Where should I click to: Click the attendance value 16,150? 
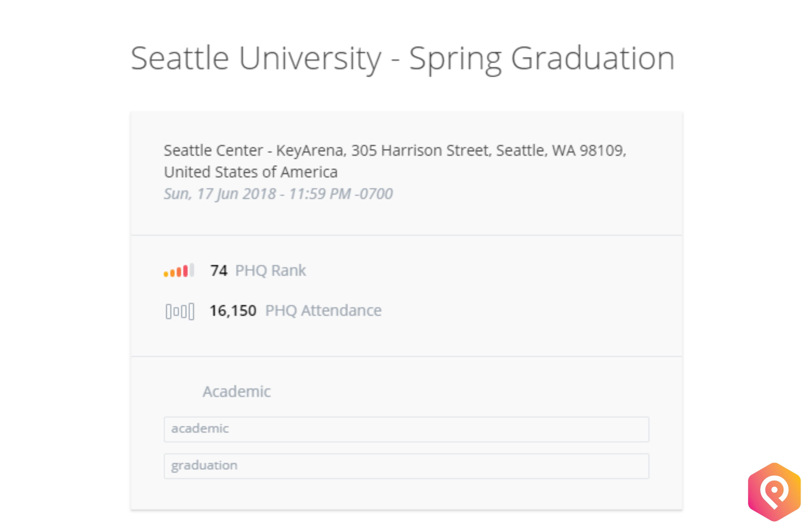point(233,311)
